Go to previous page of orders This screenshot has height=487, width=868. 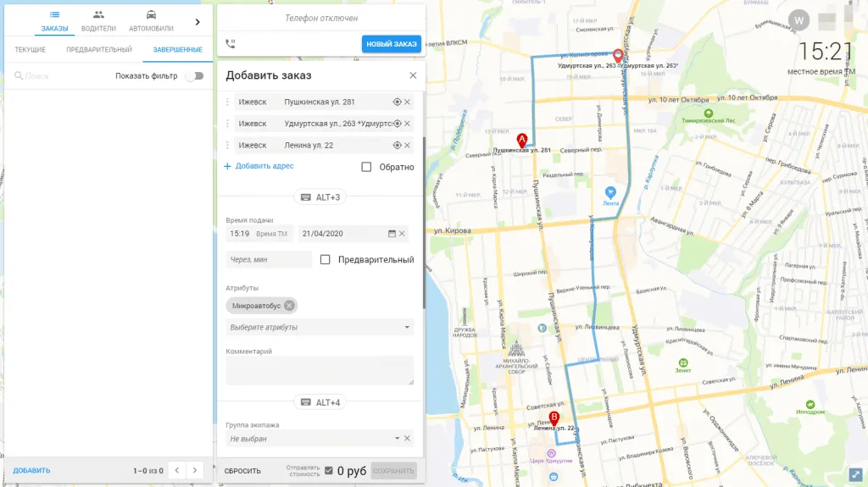click(177, 470)
